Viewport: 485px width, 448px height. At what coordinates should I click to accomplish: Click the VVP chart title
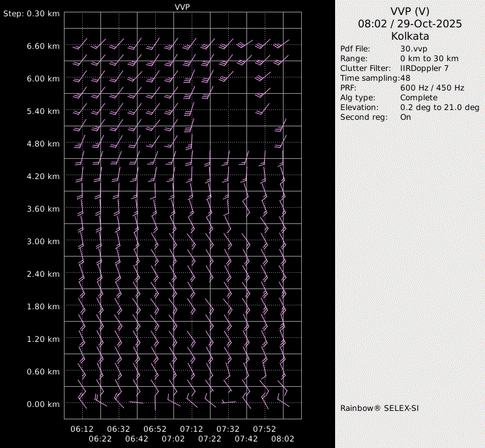tap(183, 7)
